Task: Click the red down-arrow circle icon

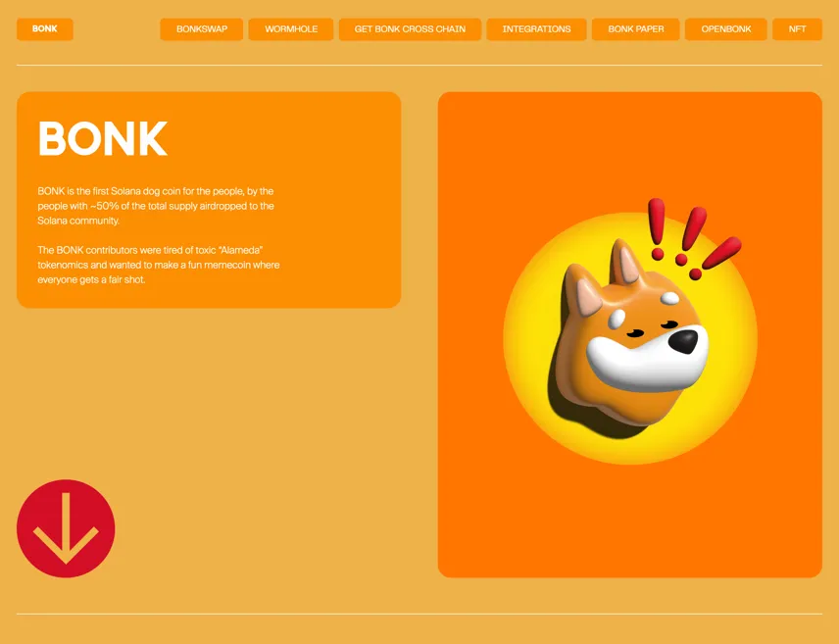Action: coord(66,528)
